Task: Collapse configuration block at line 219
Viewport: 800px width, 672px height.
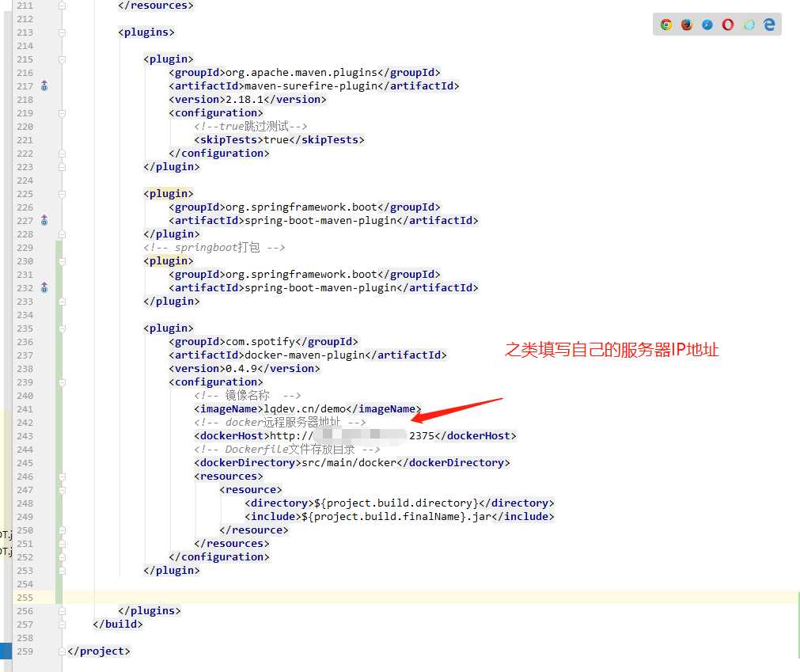Action: coord(62,112)
